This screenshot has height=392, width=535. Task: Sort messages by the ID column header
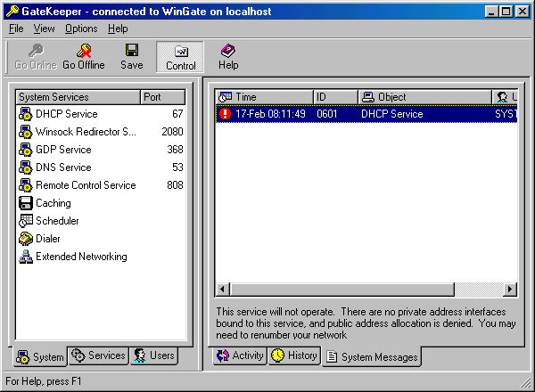[x=335, y=97]
